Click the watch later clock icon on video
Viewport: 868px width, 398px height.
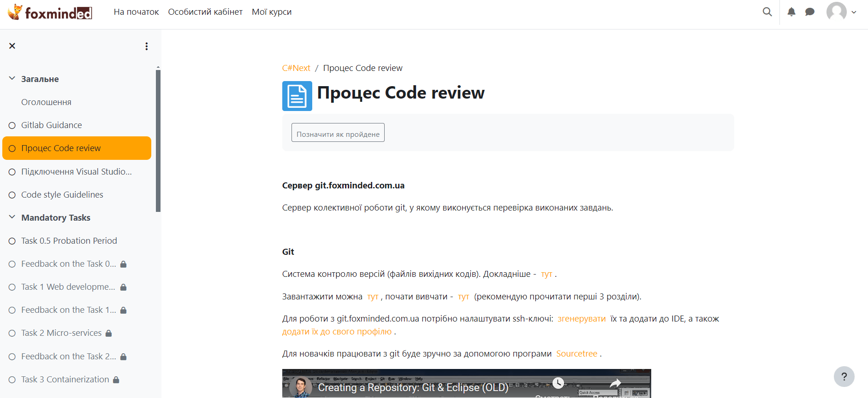click(558, 383)
